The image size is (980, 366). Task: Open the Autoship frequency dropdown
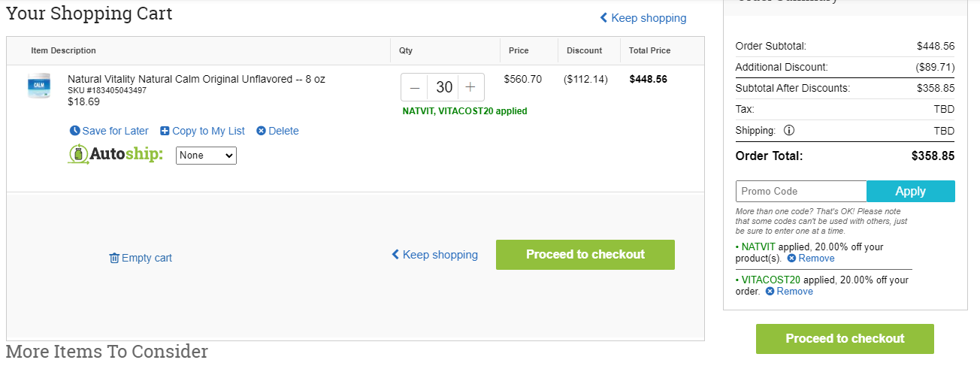(x=206, y=156)
